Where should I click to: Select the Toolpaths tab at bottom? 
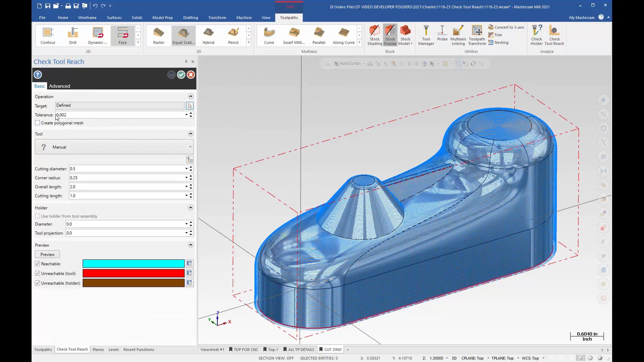pos(43,349)
